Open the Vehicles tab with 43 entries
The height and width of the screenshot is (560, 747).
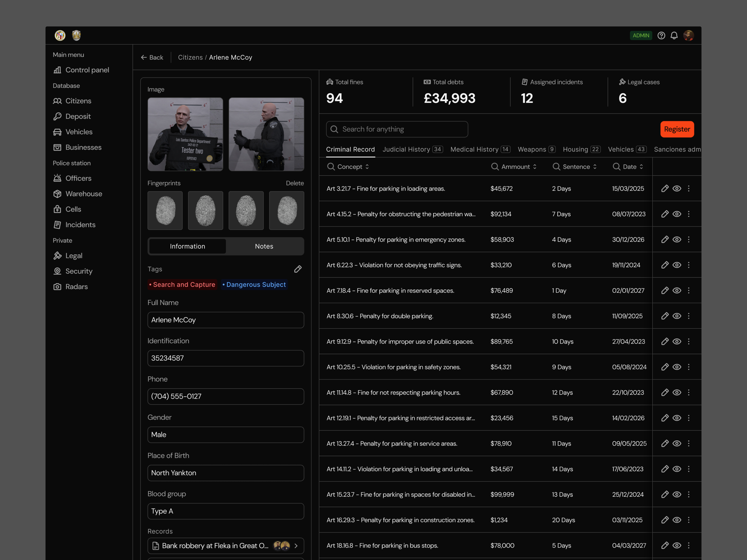(627, 149)
